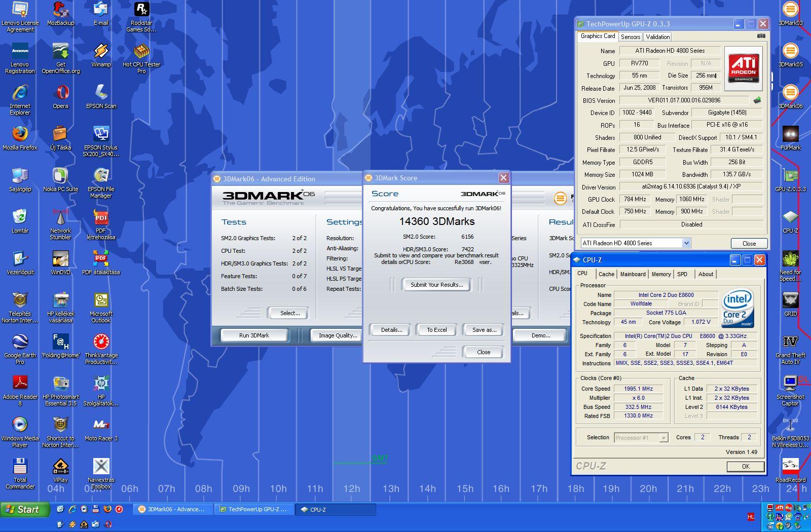The image size is (811, 532).
Task: Click GPU-Z BIOS save icon
Action: [757, 100]
